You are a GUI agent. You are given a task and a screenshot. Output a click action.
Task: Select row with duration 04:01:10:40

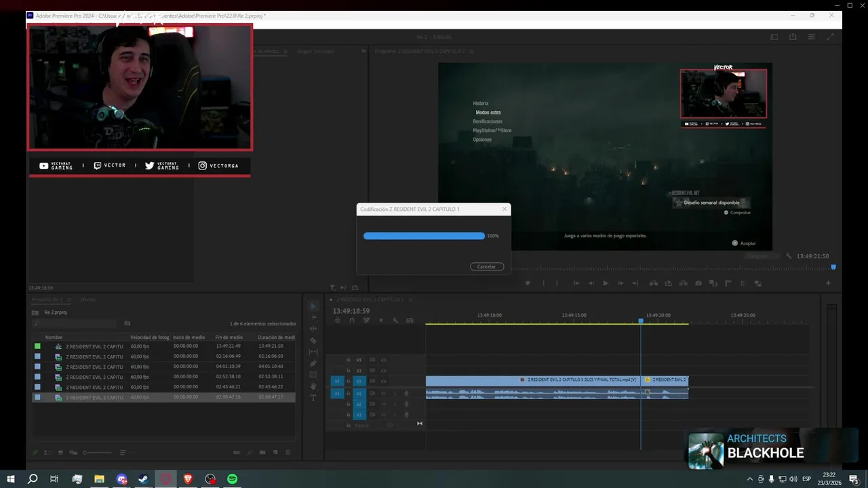tap(163, 367)
